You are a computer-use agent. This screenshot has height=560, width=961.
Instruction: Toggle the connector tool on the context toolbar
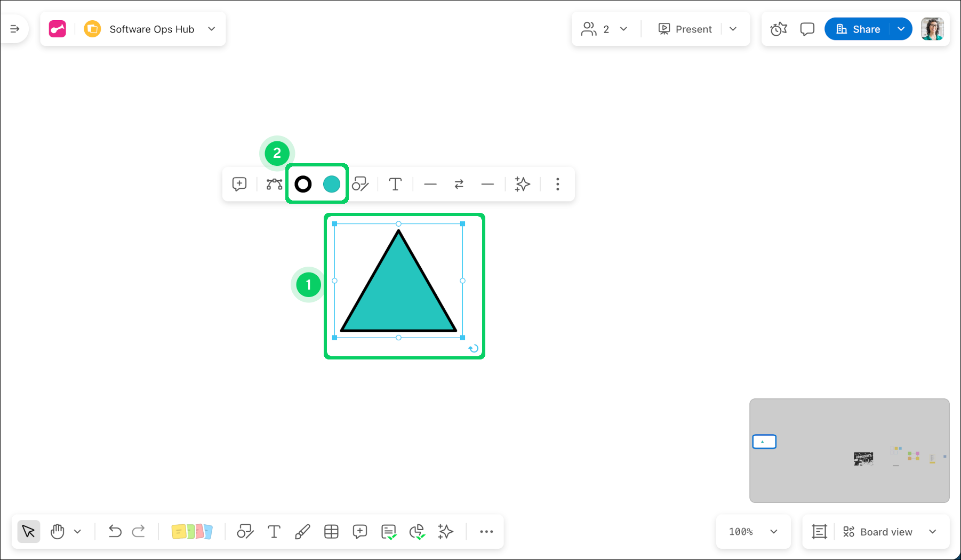[274, 184]
